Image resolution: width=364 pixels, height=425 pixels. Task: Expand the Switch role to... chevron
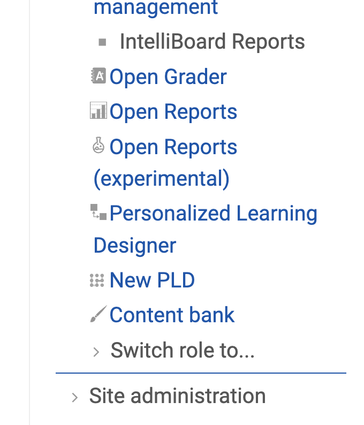(96, 352)
